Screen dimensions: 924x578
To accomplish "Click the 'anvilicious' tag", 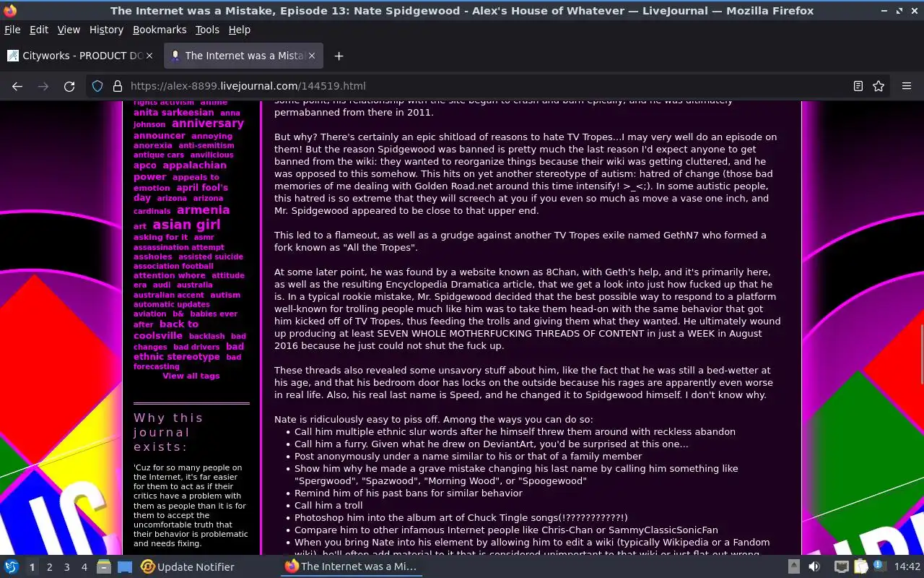I will click(212, 155).
